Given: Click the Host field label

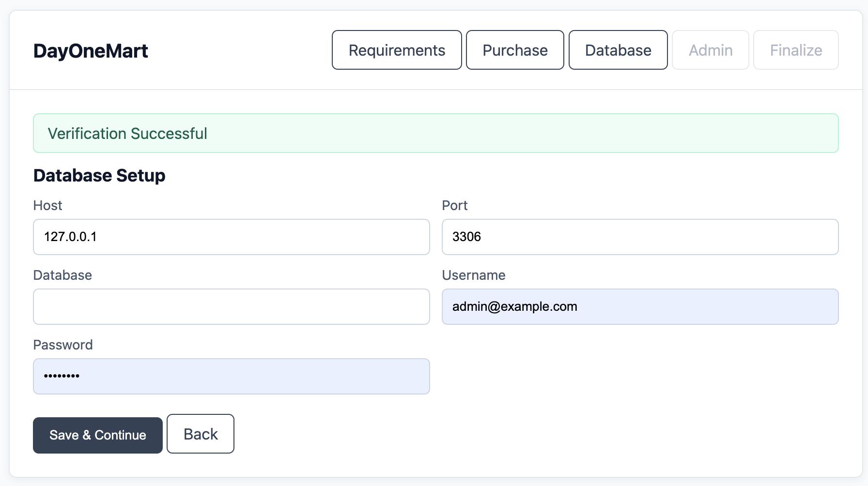Looking at the screenshot, I should (47, 205).
